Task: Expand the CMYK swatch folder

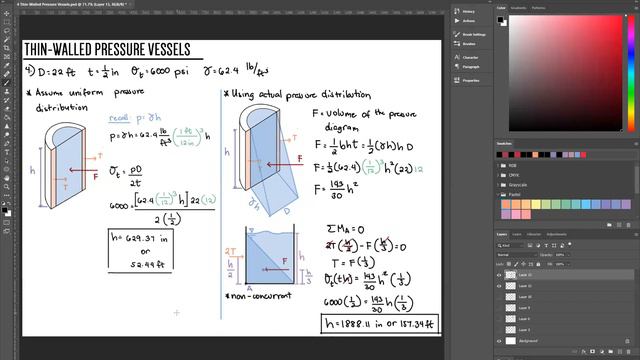Action: pyautogui.click(x=498, y=175)
